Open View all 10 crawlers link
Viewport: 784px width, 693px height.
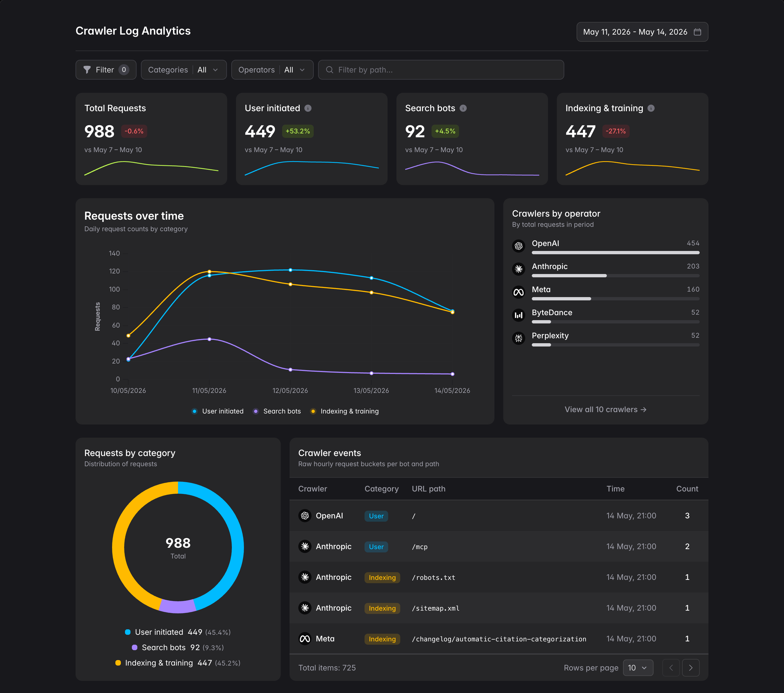point(605,409)
